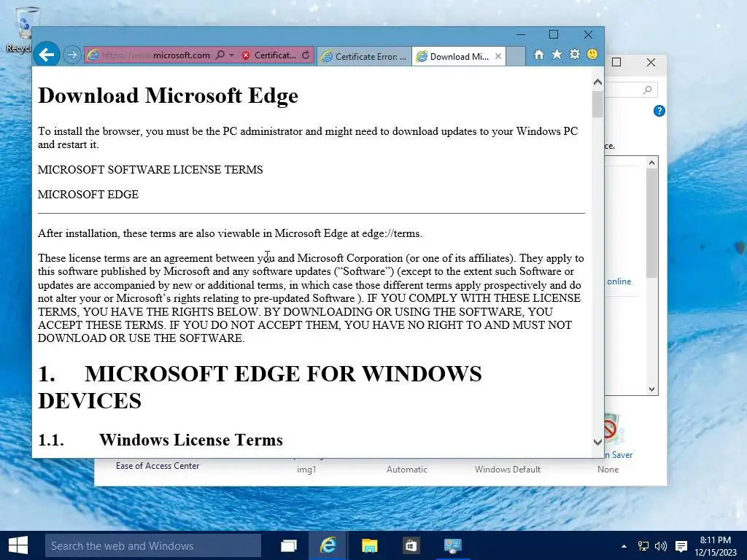Refresh the page with reload icon
The height and width of the screenshot is (560, 747).
[306, 55]
